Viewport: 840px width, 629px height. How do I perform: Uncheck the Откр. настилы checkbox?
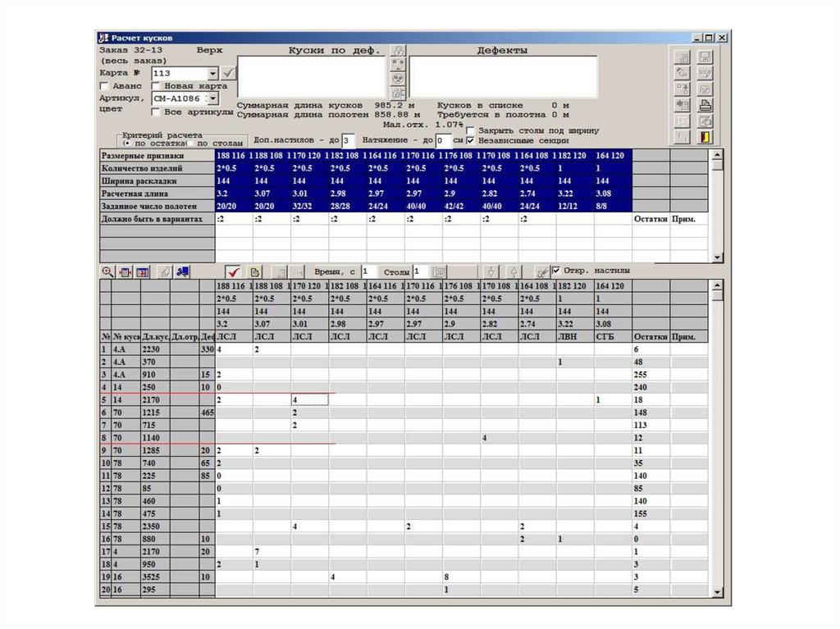click(557, 271)
